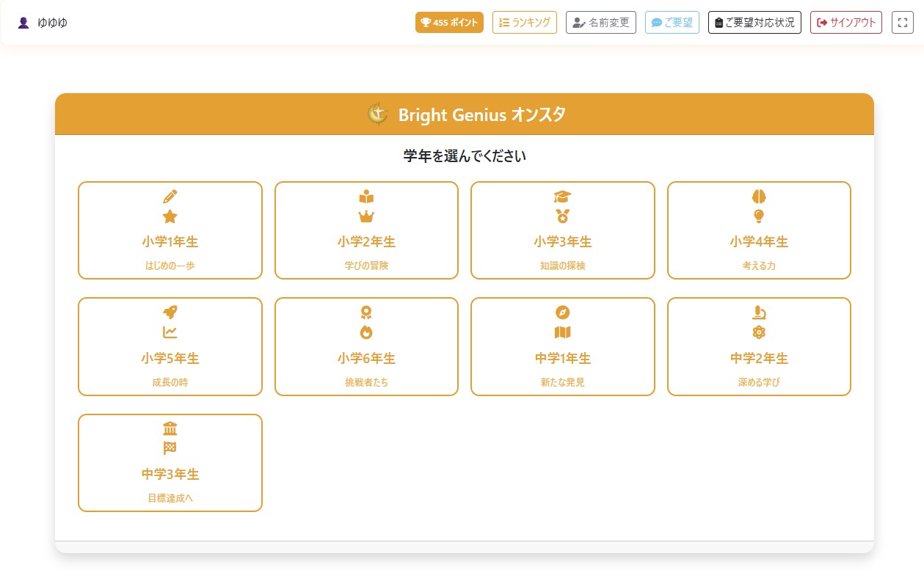This screenshot has width=924, height=581.
Task: Click the graduation cap icon in 小学3年生 card
Action: [x=562, y=197]
